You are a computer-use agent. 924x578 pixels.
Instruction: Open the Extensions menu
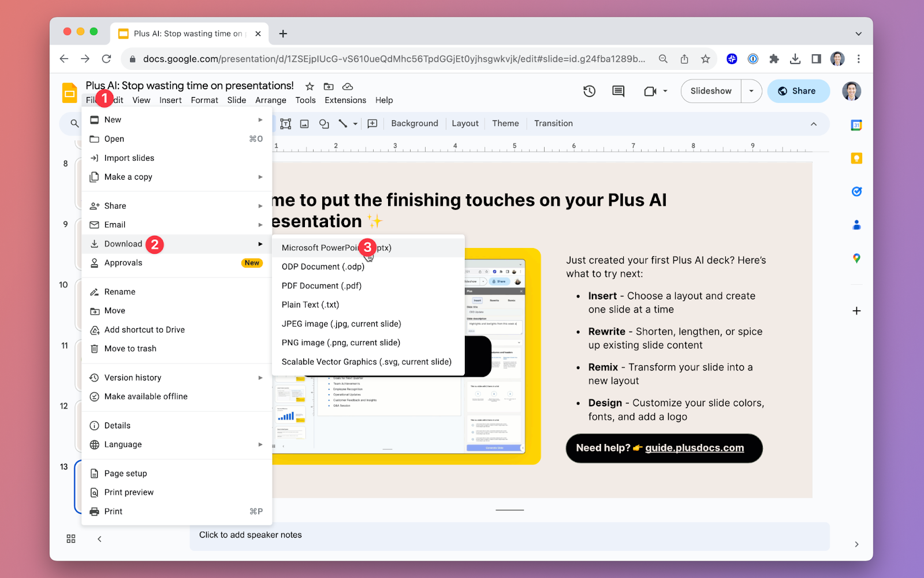[x=345, y=100]
